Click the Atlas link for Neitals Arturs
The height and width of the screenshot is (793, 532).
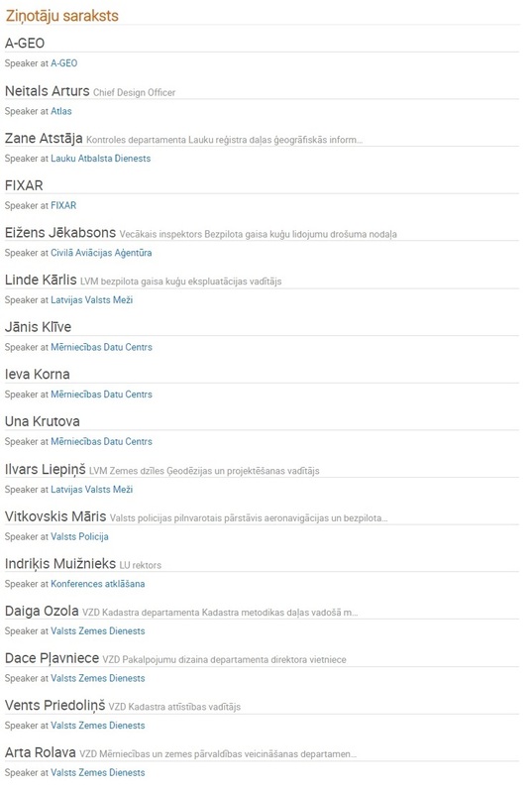point(61,111)
